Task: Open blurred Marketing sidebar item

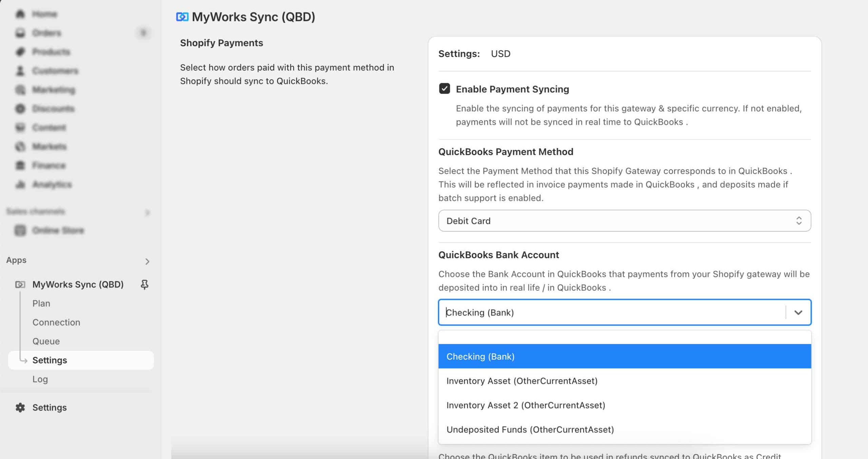Action: pos(54,90)
